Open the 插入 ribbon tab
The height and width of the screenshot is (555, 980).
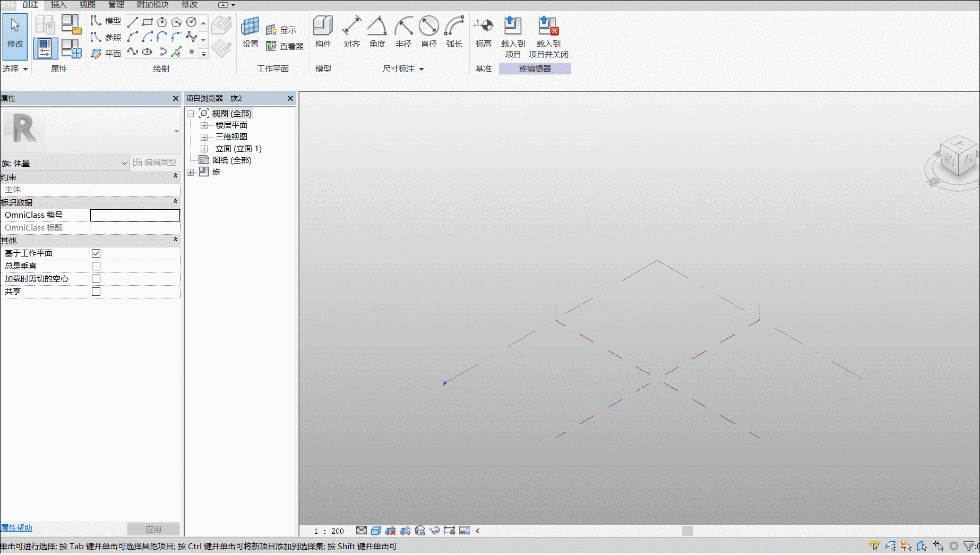coord(59,5)
